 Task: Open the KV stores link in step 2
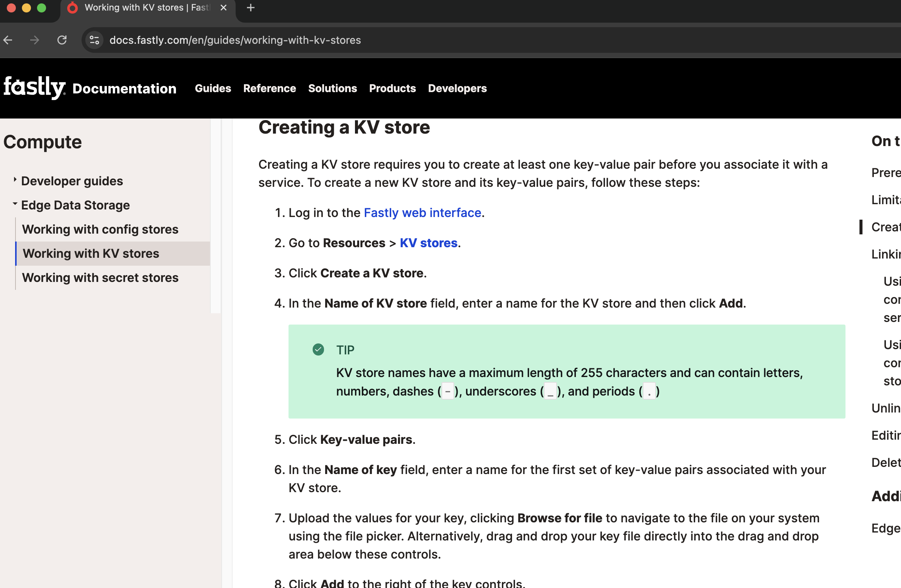[x=428, y=243]
